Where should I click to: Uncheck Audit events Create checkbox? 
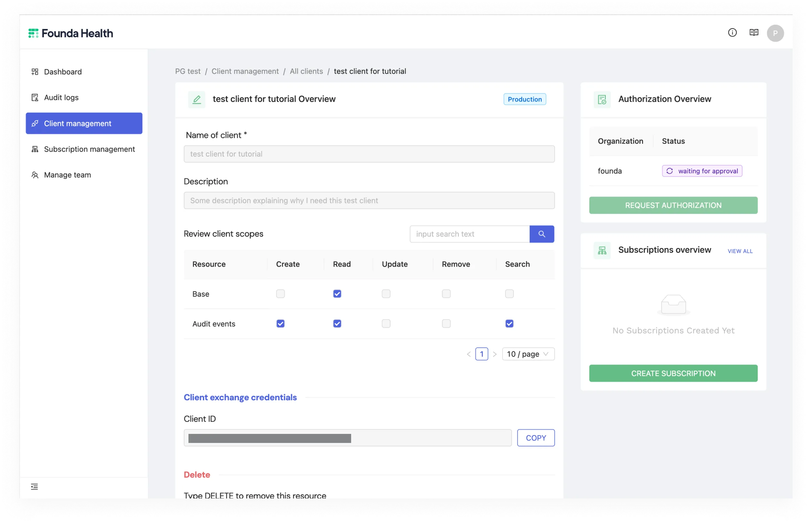click(280, 324)
